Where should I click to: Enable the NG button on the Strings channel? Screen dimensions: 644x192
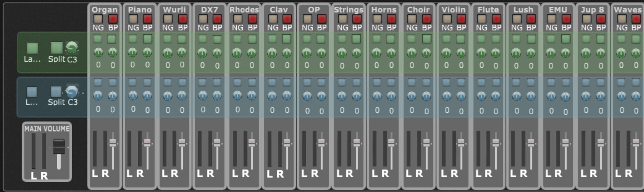[342, 19]
